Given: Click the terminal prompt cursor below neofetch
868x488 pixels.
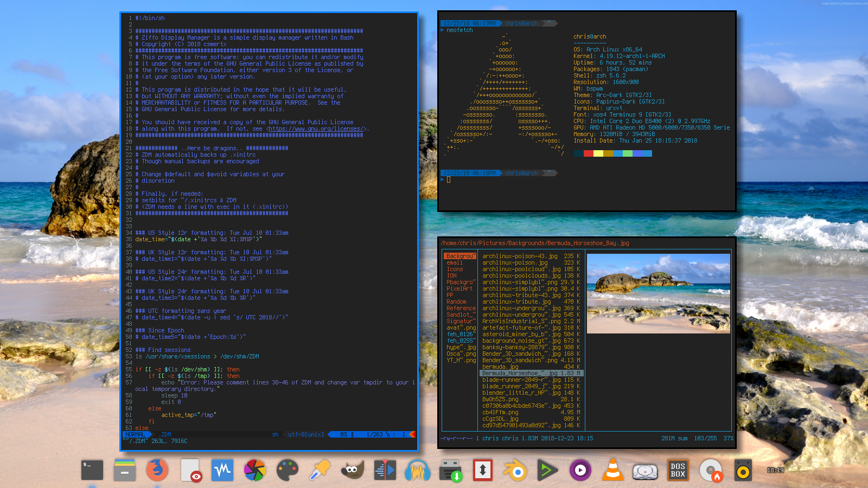Looking at the screenshot, I should point(449,179).
